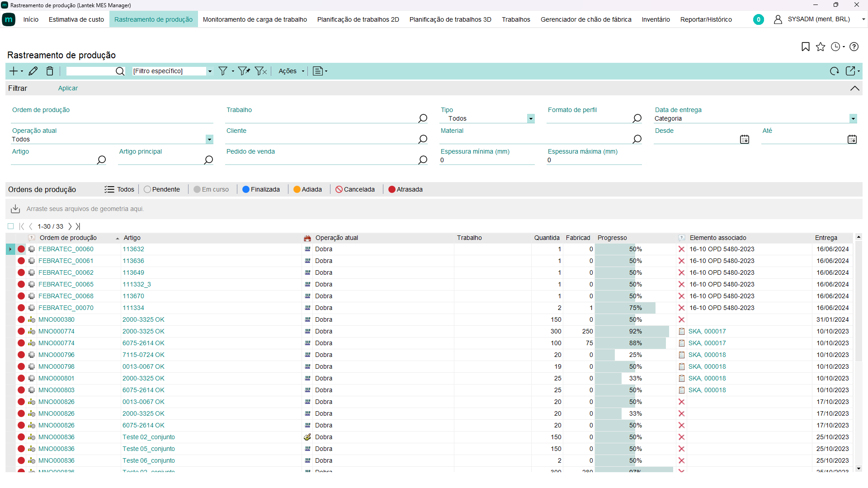This screenshot has width=868, height=488.
Task: Click the history clock icon
Action: (835, 47)
